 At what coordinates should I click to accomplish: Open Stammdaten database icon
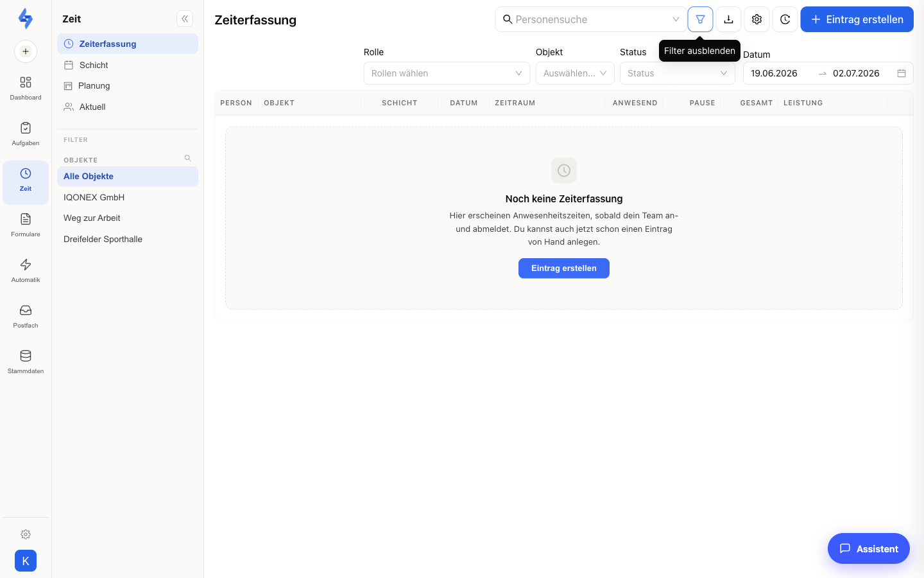[26, 362]
